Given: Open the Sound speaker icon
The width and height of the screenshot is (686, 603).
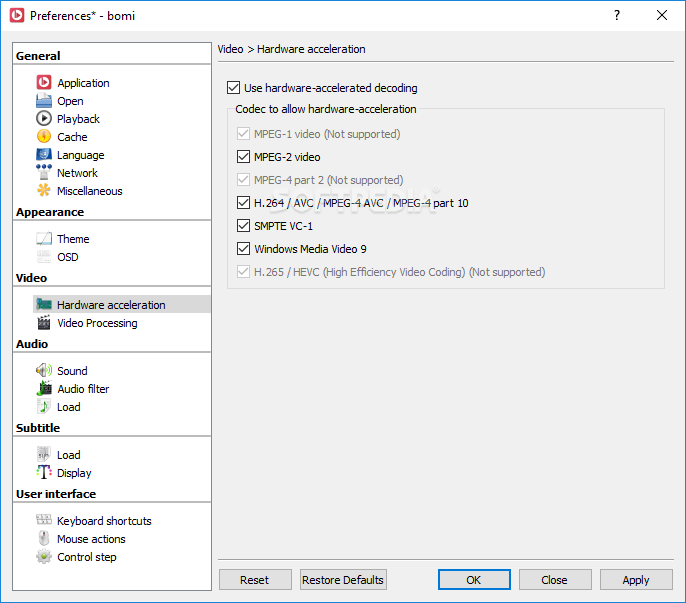Looking at the screenshot, I should click(44, 371).
